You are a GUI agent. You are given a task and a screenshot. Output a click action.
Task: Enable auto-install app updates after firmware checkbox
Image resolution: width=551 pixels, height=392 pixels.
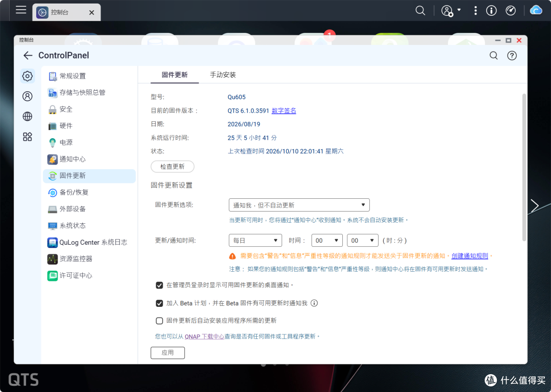click(x=160, y=321)
